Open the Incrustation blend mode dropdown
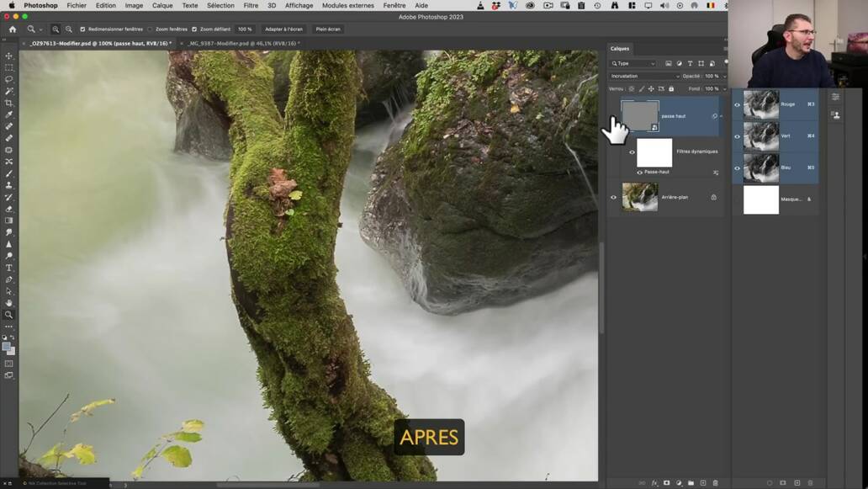The image size is (868, 489). click(x=644, y=76)
